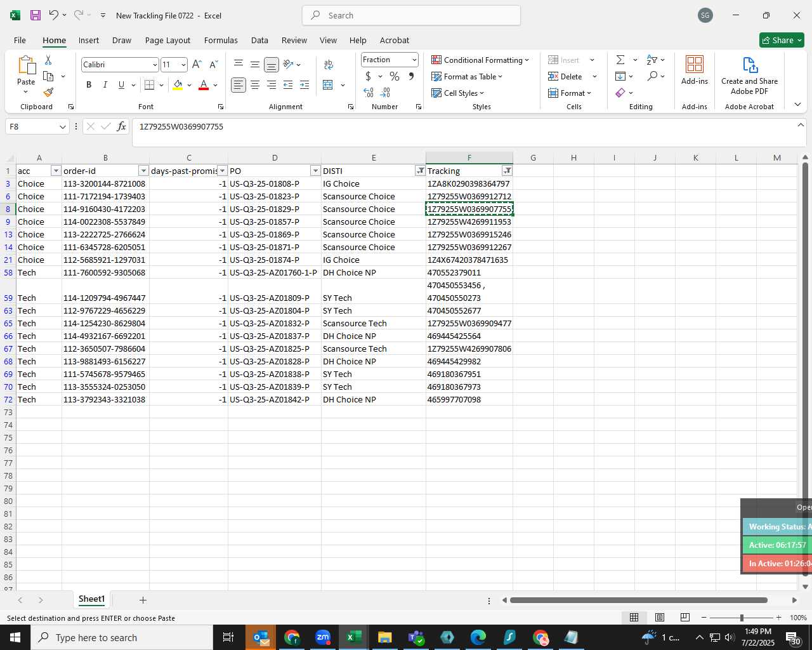Screen dimensions: 812x650
Task: Click the yellow Fill Color swatch
Action: point(178,84)
